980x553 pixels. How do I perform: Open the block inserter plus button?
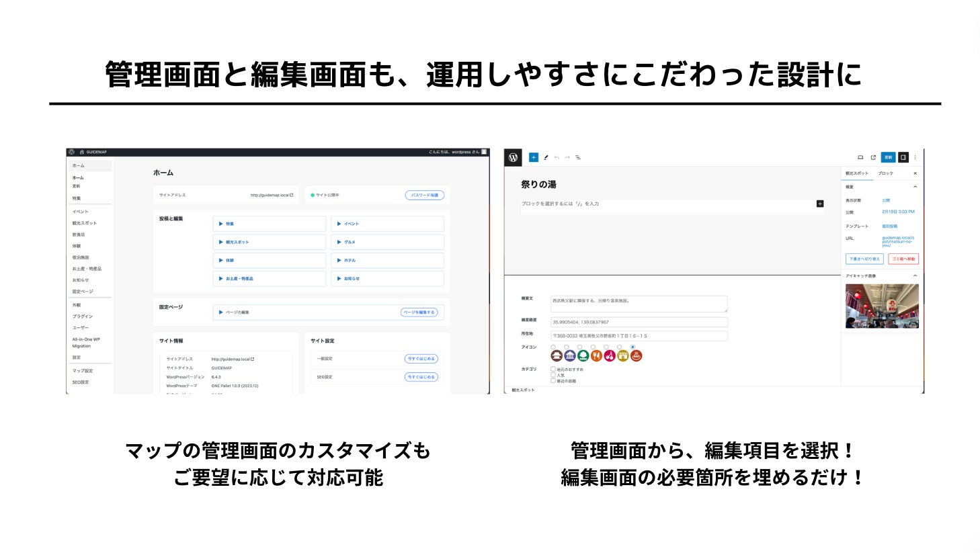tap(534, 157)
